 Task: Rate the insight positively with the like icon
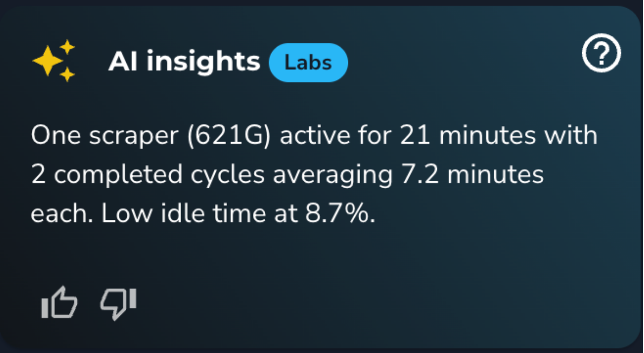point(59,303)
